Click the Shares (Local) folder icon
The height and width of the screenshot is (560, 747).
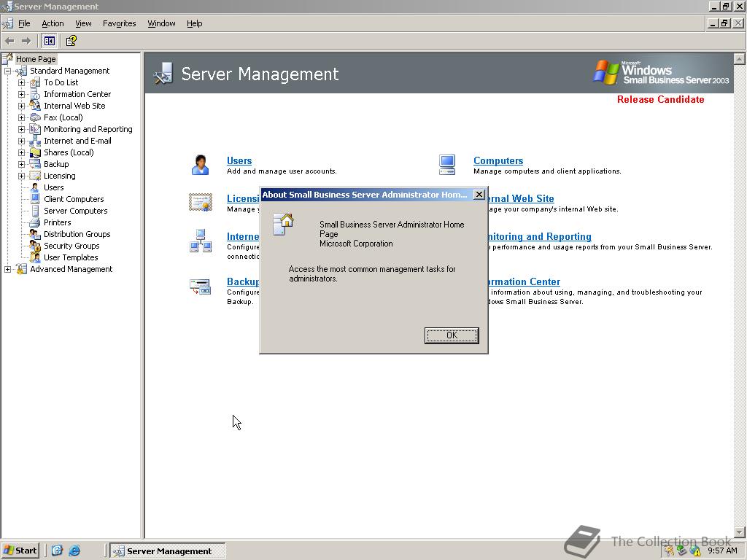35,152
